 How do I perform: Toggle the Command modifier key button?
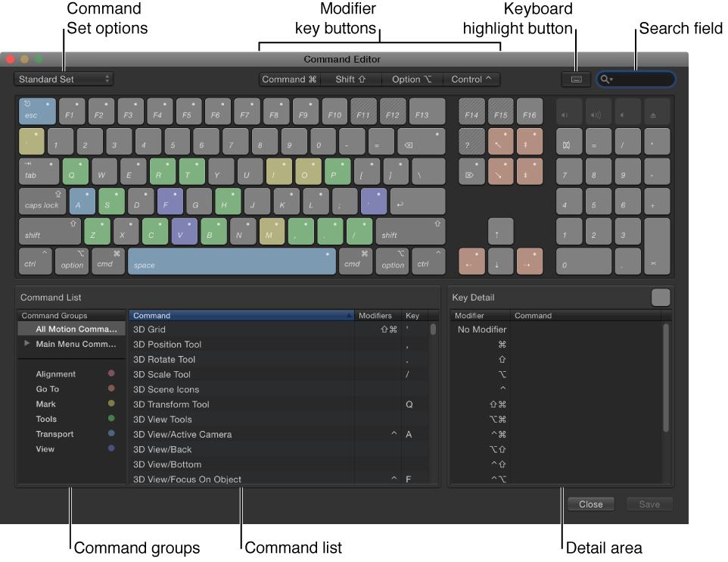pyautogui.click(x=289, y=79)
